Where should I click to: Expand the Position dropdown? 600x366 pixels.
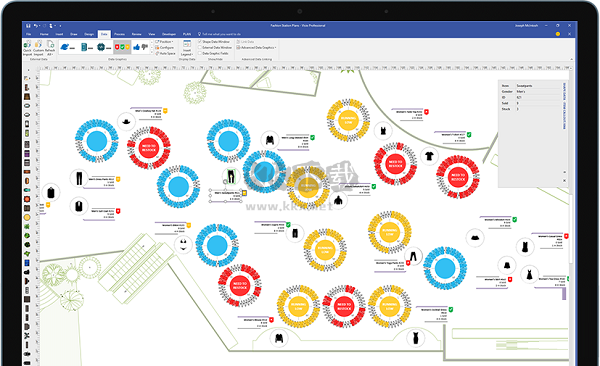point(164,41)
